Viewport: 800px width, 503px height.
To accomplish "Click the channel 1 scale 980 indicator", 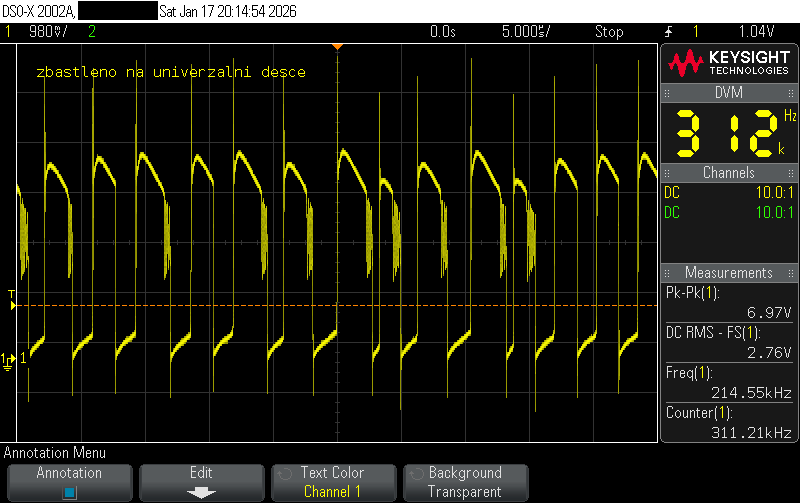I will click(x=46, y=32).
